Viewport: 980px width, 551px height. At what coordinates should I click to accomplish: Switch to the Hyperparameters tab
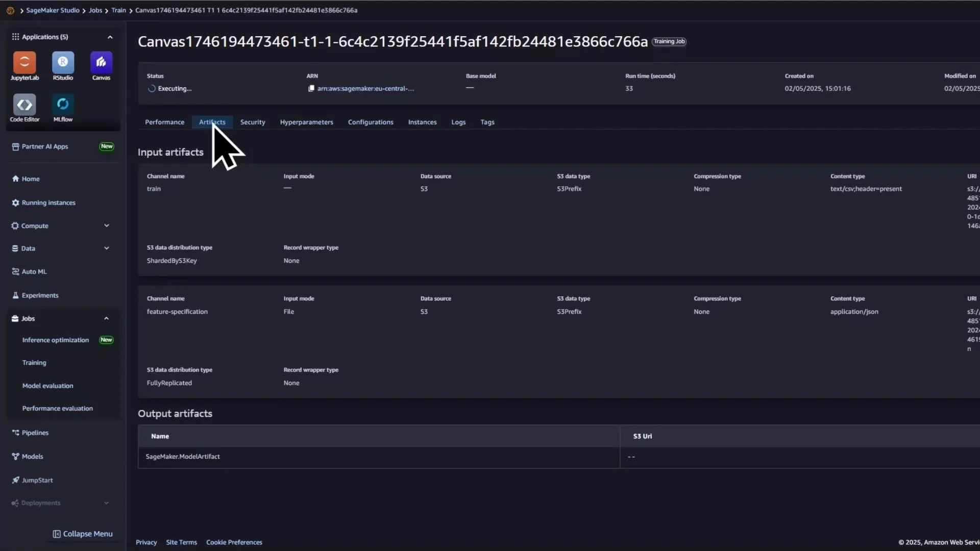coord(306,122)
